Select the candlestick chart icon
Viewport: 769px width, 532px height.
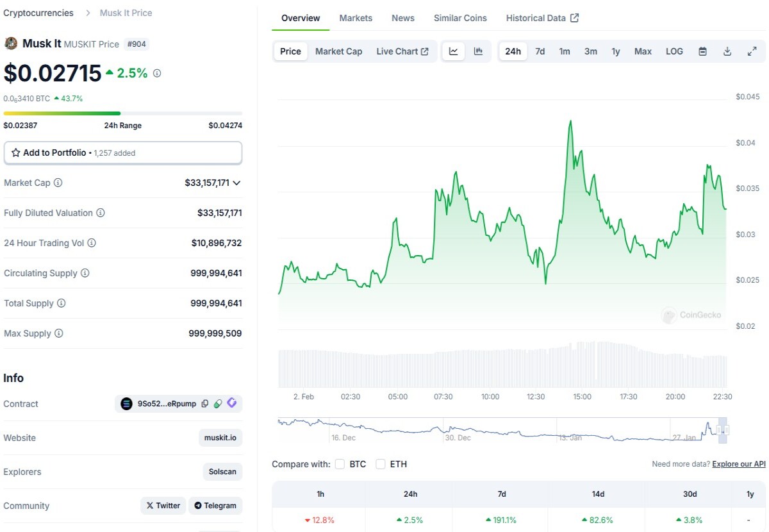pos(478,51)
